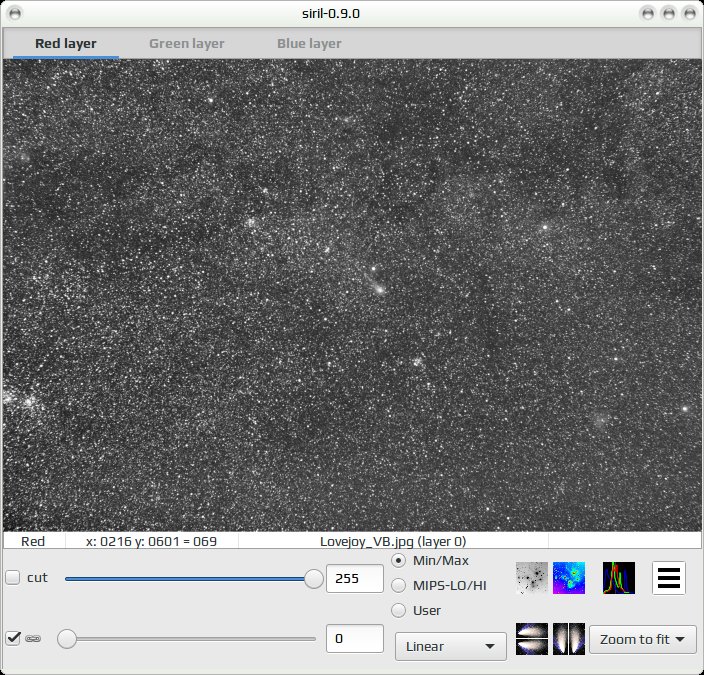The image size is (704, 675).
Task: Click the Lovejoy_VB.jpg (layer 0) status text
Action: pyautogui.click(x=393, y=541)
